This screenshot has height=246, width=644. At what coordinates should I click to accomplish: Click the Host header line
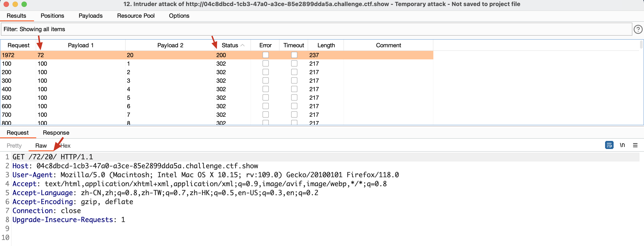pyautogui.click(x=135, y=166)
